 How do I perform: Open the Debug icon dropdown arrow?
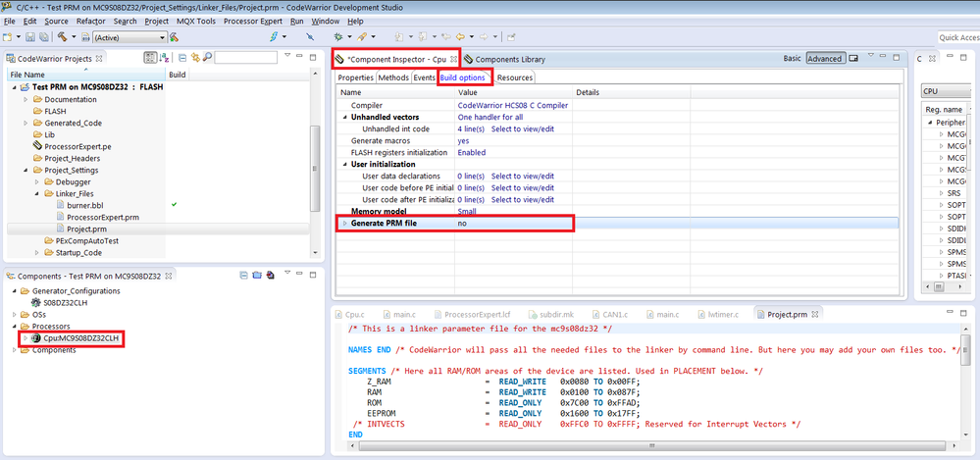pos(349,37)
